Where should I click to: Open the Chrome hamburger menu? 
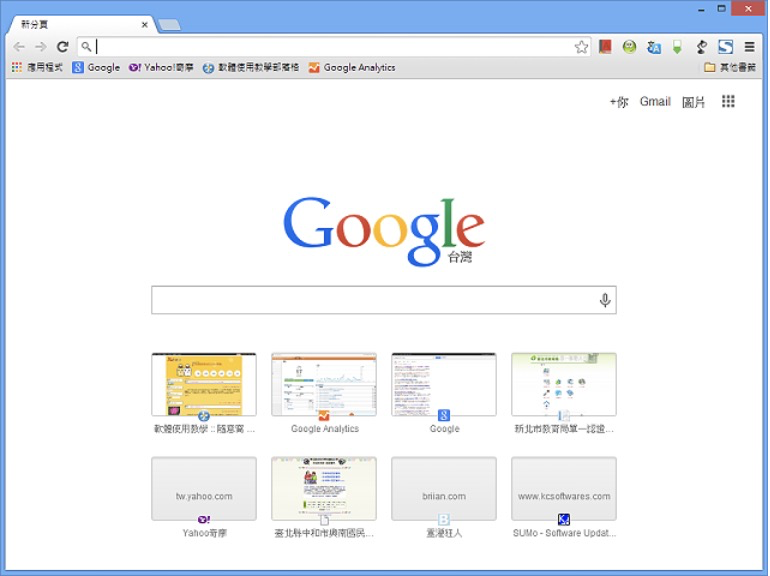(x=749, y=47)
